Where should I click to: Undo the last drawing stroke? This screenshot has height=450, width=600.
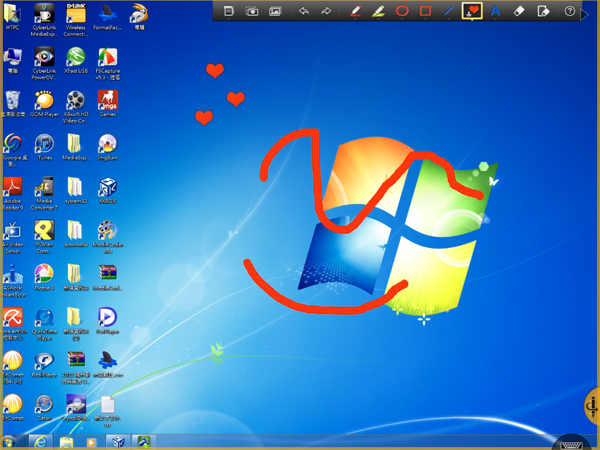point(304,11)
